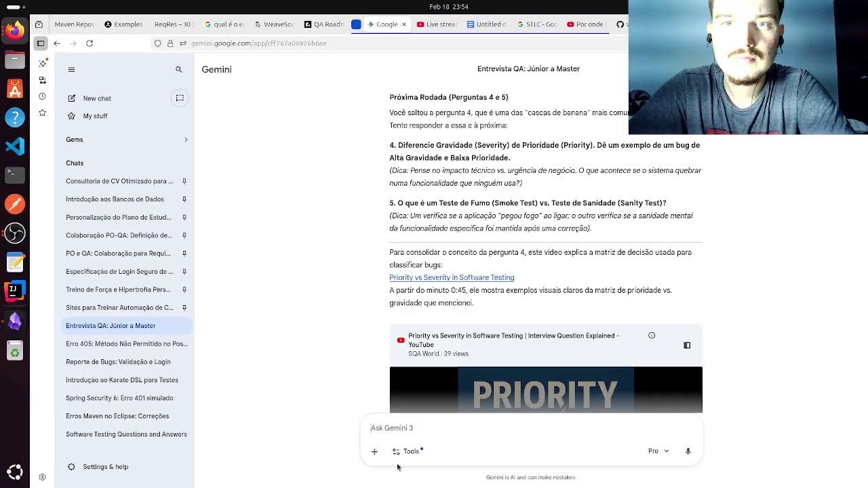
Task: Open Obsidian from the dock
Action: [15, 320]
